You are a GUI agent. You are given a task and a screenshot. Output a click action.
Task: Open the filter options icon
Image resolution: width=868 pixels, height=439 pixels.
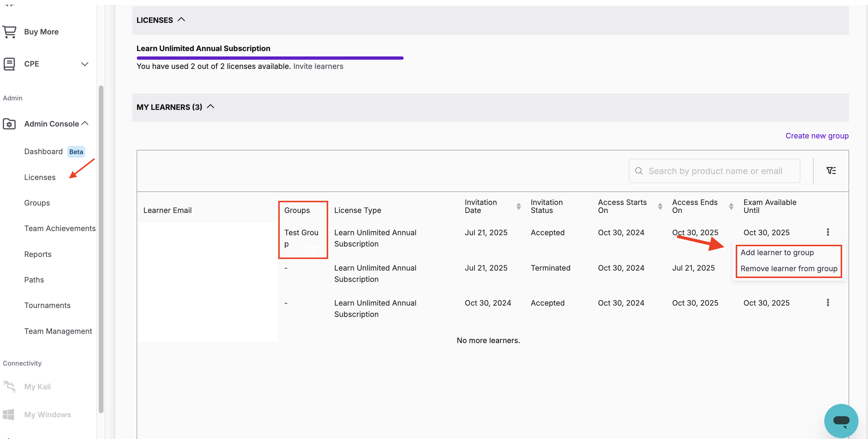point(831,171)
